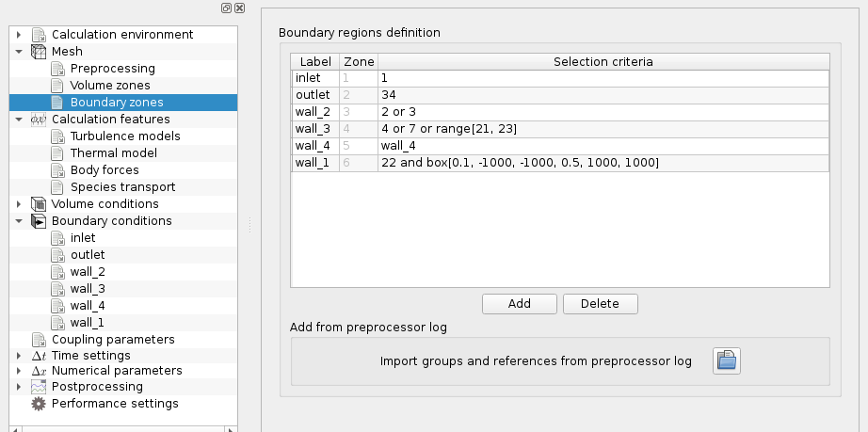The image size is (868, 432).
Task: Select zone number 6 cell
Action: coord(359,163)
